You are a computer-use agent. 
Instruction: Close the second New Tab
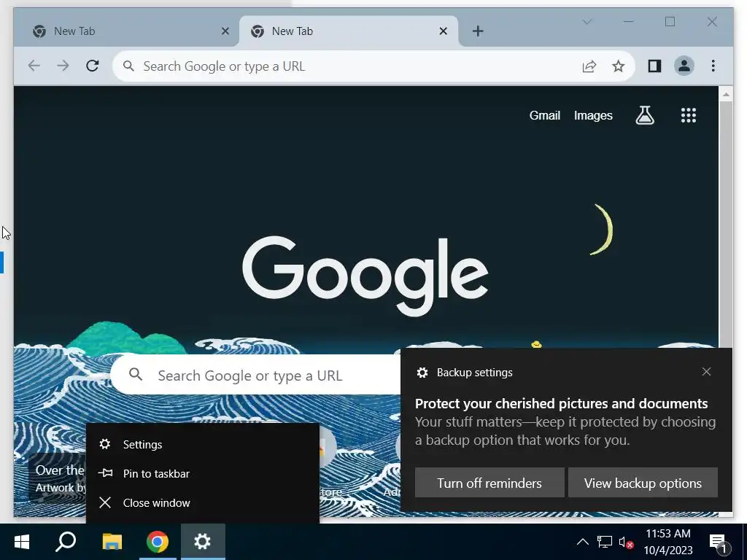[443, 31]
